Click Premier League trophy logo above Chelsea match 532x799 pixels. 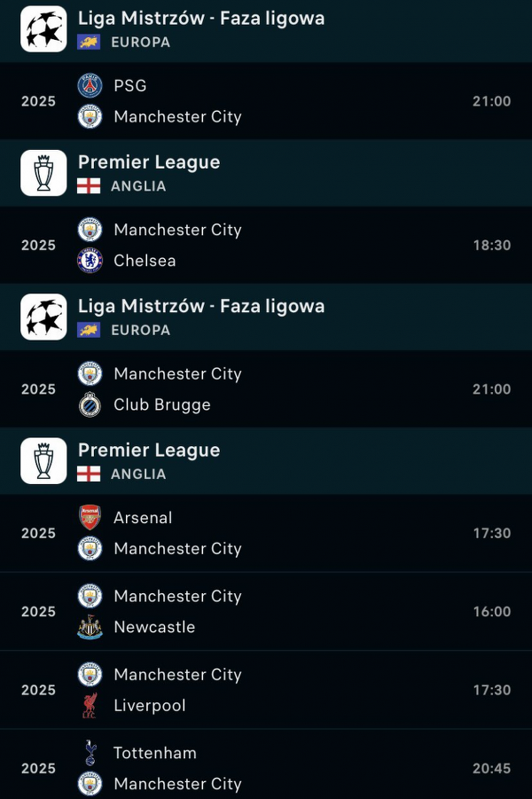coord(44,173)
